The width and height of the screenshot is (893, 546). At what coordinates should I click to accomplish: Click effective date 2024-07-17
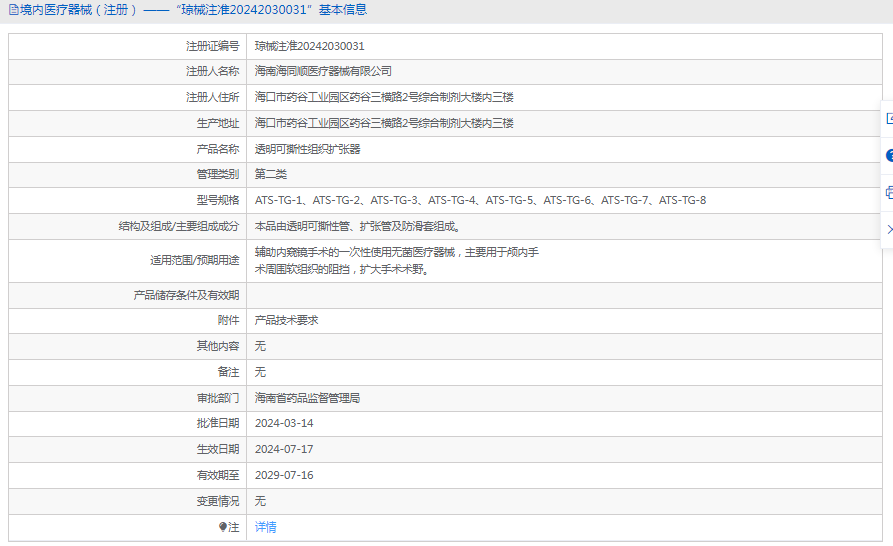[x=284, y=449]
